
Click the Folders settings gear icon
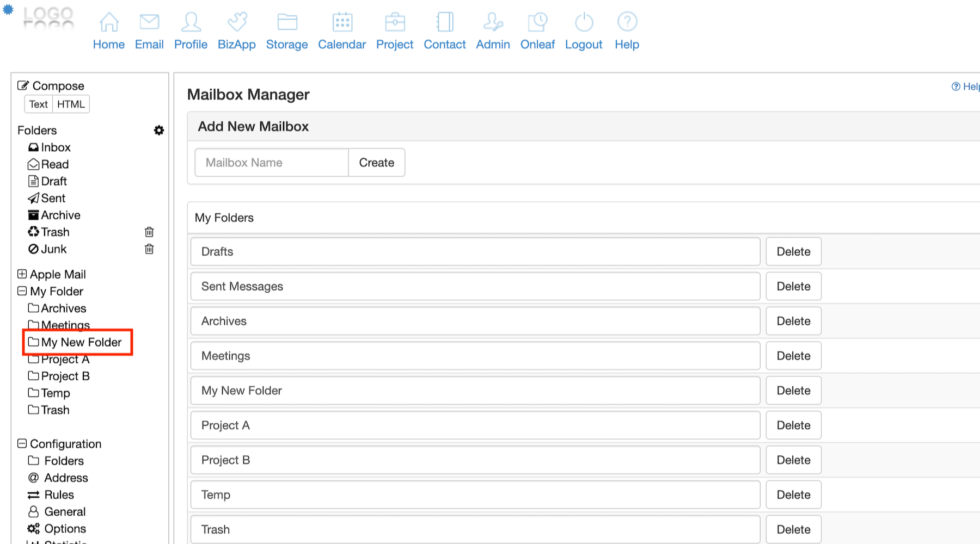158,131
